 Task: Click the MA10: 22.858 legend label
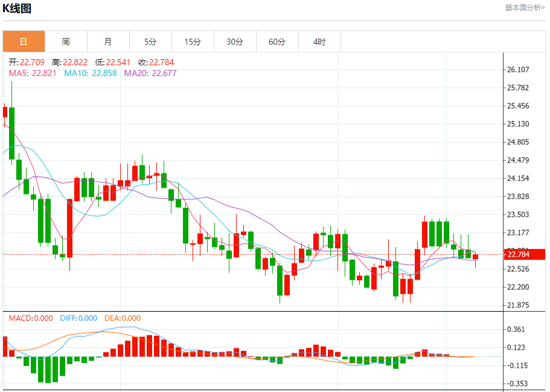tap(91, 73)
